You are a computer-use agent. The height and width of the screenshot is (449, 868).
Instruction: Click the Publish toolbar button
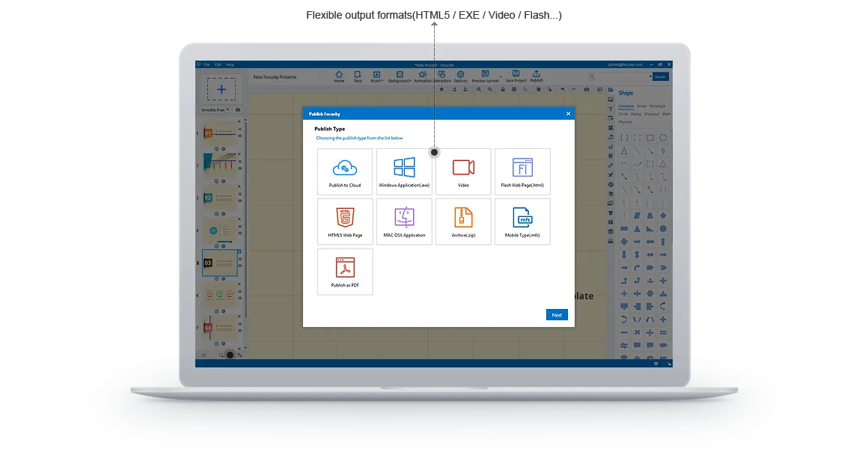click(537, 76)
